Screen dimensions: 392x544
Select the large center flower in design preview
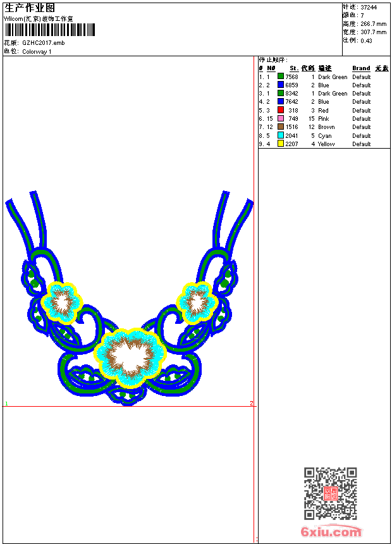[x=130, y=357]
